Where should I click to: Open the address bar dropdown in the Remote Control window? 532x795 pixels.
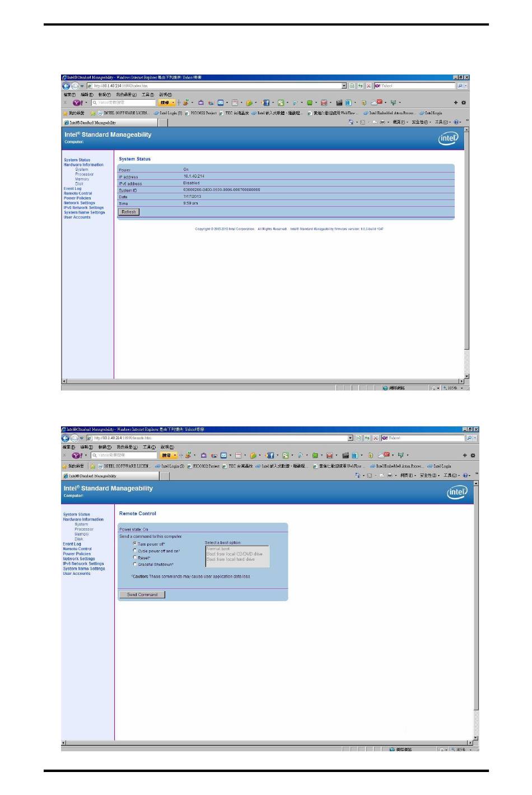click(351, 438)
